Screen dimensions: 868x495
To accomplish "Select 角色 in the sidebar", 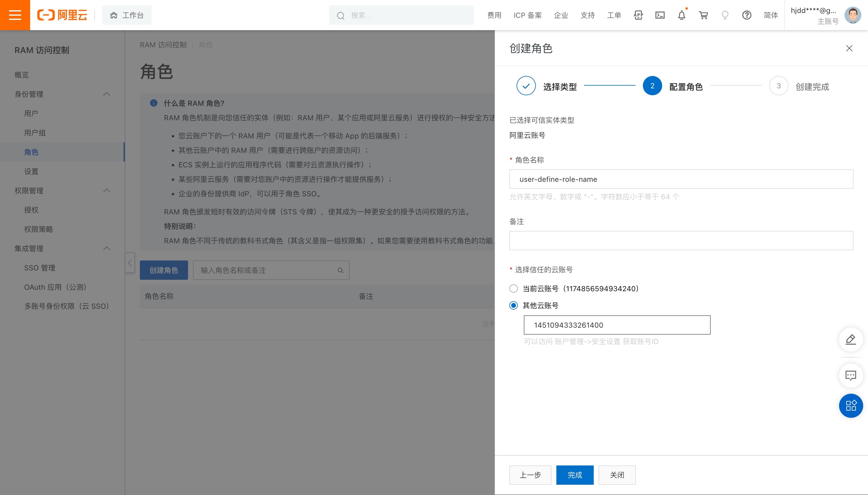I will (x=31, y=152).
